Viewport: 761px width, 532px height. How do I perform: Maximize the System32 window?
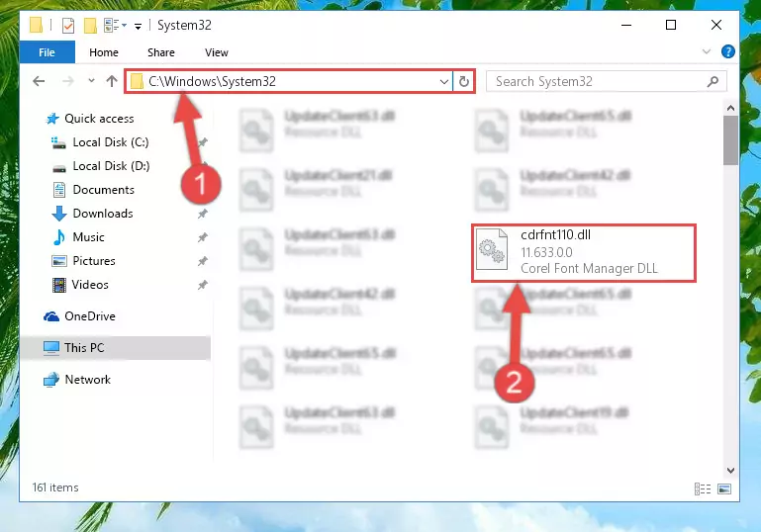(x=671, y=25)
